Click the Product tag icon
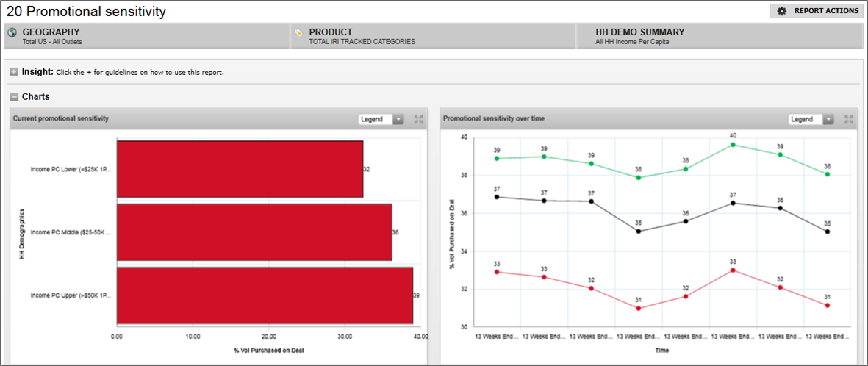Screen dimensions: 868x366 tap(298, 32)
